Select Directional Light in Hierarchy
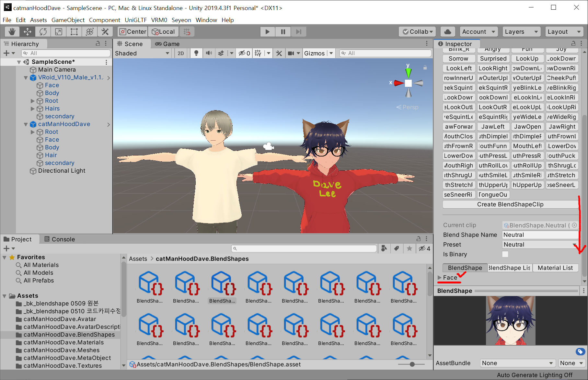Screen dimensions: 588x380 pyautogui.click(x=62, y=171)
